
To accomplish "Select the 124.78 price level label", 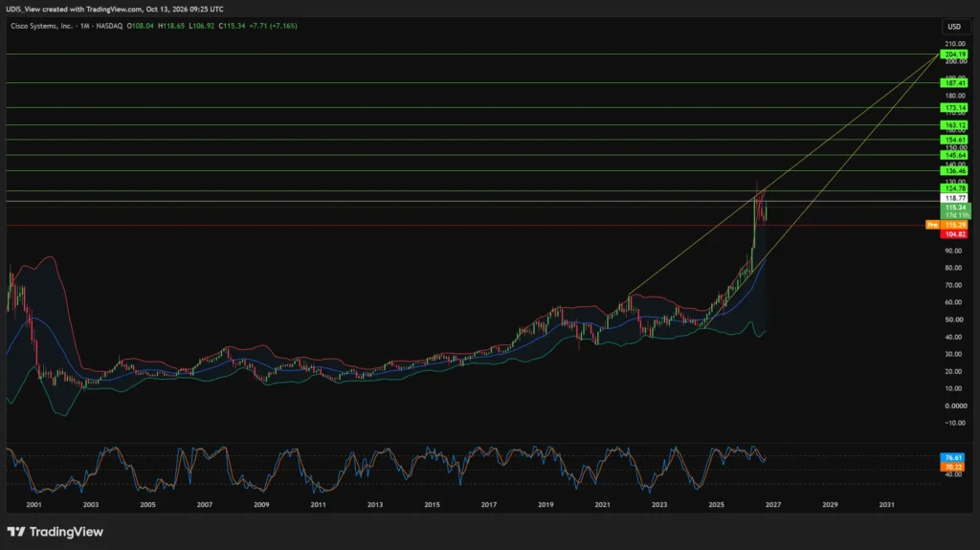I will point(954,188).
